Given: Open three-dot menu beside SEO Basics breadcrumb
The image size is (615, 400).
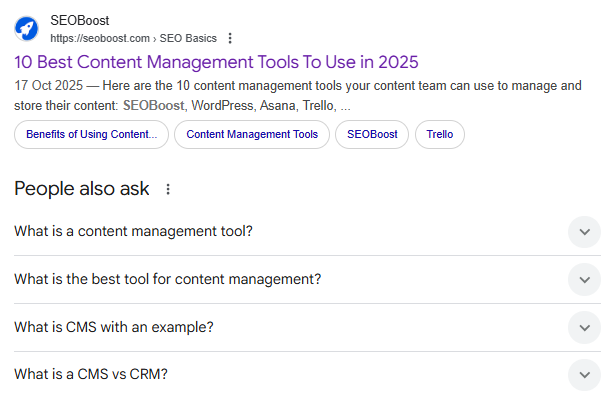Looking at the screenshot, I should tap(230, 38).
